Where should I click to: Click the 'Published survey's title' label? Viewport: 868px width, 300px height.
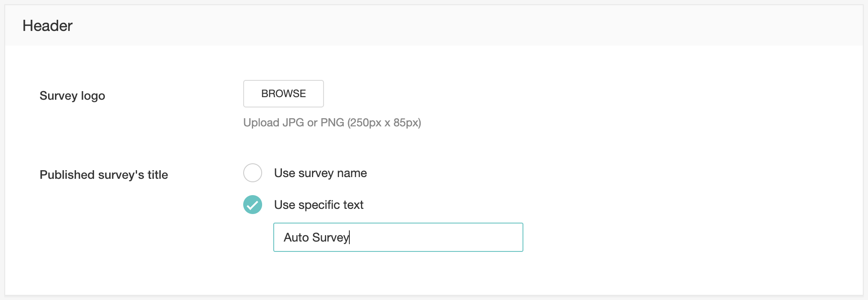104,175
